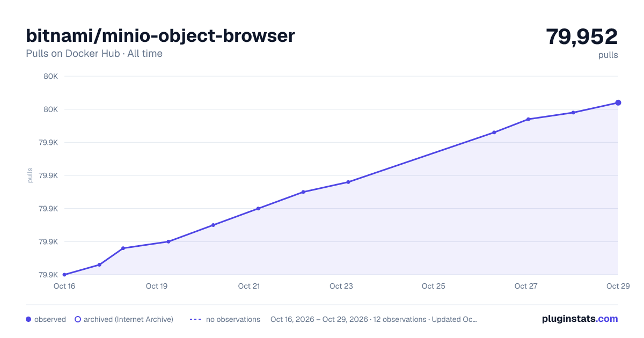Select the data point above Oct 23 label
Image resolution: width=644 pixels, height=338 pixels.
click(x=348, y=182)
